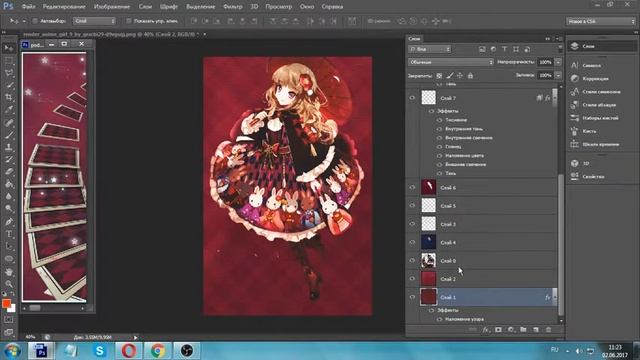Open the auto-select Слой dropdown
The width and height of the screenshot is (640, 360).
click(94, 21)
